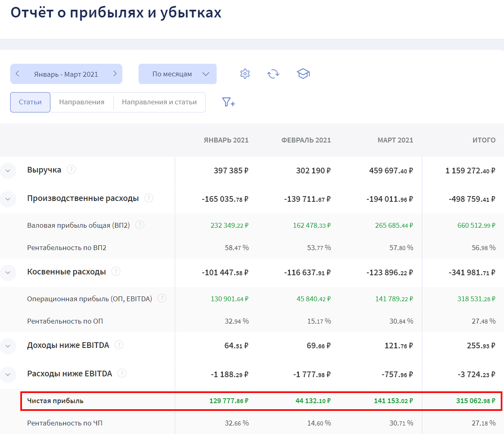Click the Январь - Март 2021 period label
Screen dimensions: 504x434
pos(66,74)
